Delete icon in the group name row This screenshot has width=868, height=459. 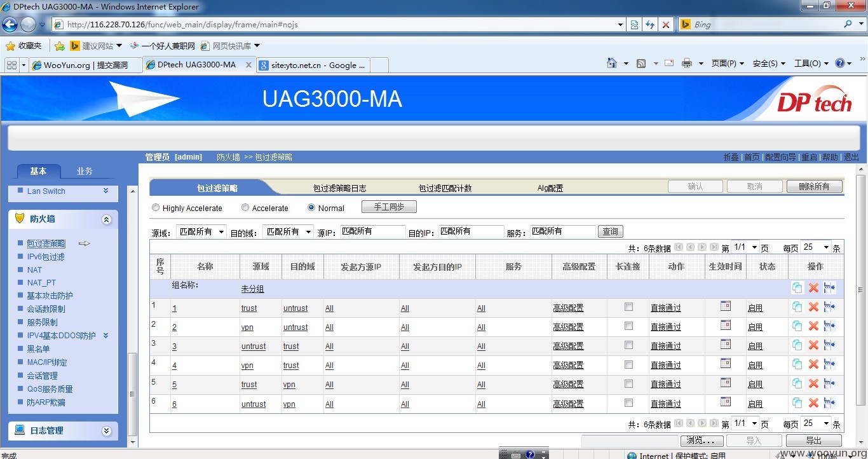[x=813, y=288]
